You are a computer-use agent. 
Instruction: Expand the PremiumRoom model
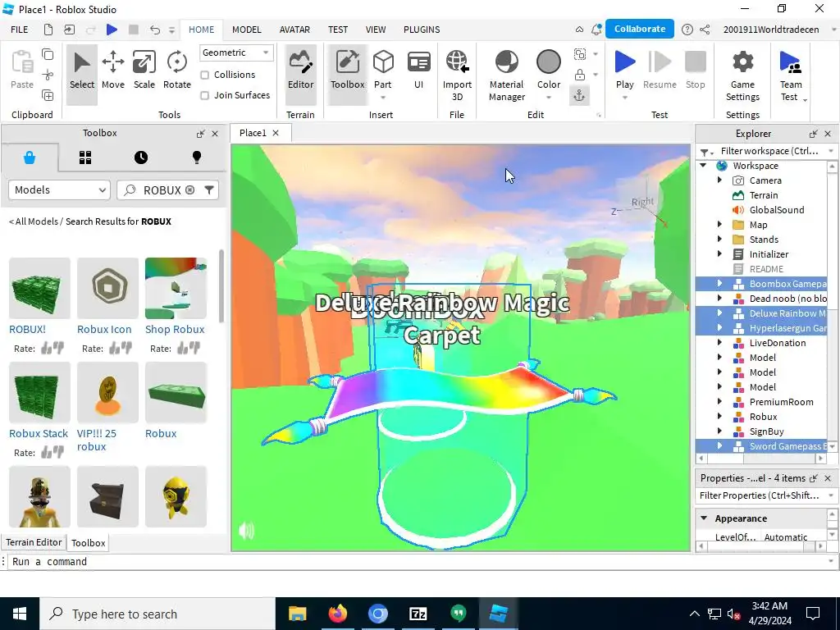coord(719,401)
